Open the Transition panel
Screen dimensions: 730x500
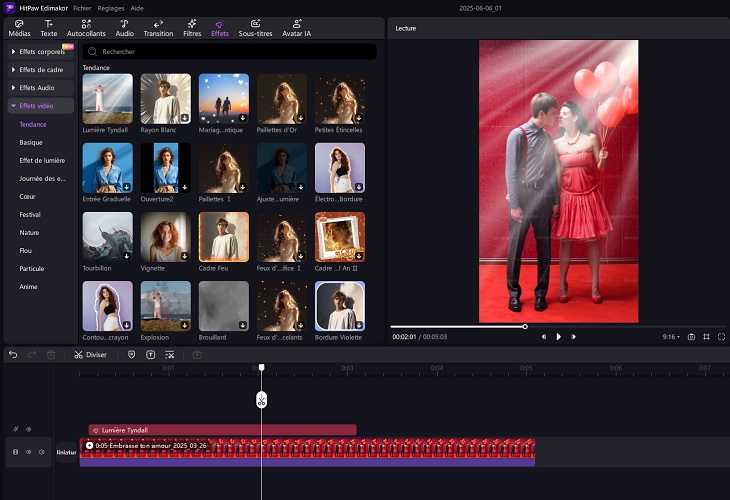(x=158, y=28)
